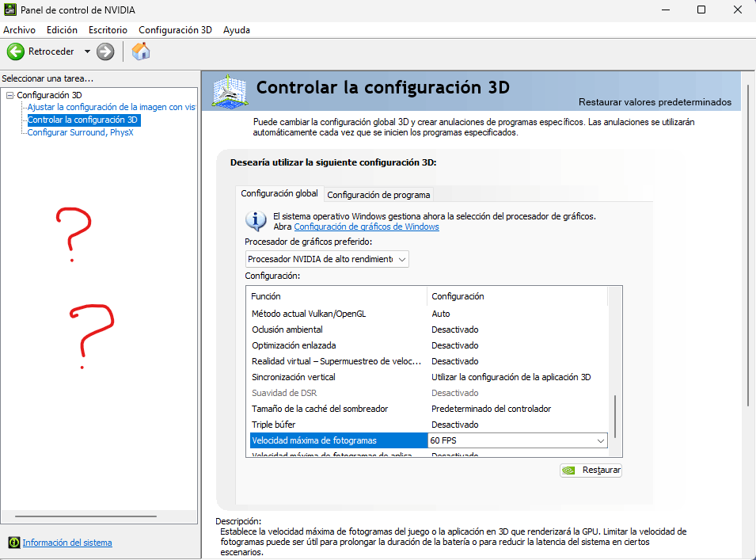Click 'Predeterminado del controlador' value
Image resolution: width=756 pixels, height=560 pixels.
pos(491,409)
